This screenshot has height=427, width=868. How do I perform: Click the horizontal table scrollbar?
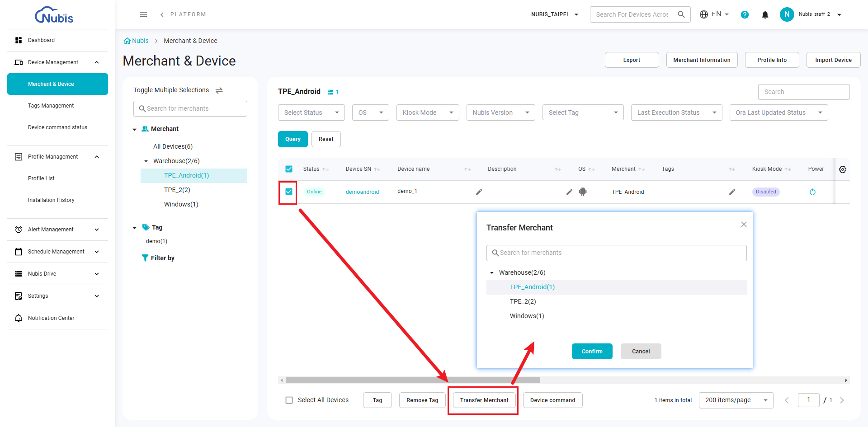click(413, 380)
